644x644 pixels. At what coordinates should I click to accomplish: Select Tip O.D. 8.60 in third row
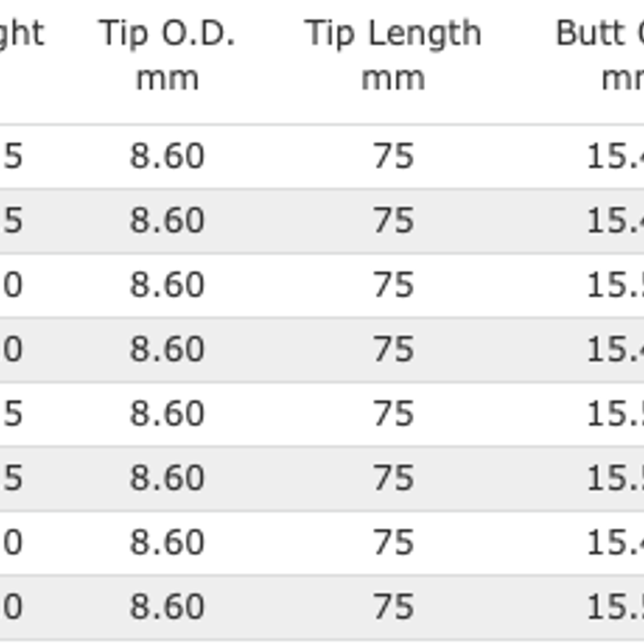[167, 285]
